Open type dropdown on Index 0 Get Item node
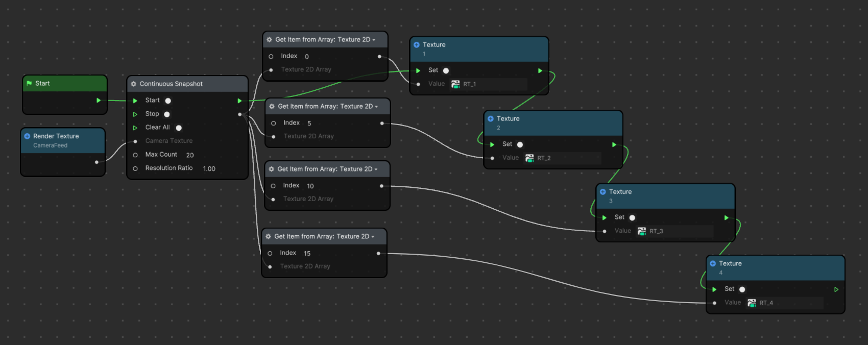868x345 pixels. (374, 40)
